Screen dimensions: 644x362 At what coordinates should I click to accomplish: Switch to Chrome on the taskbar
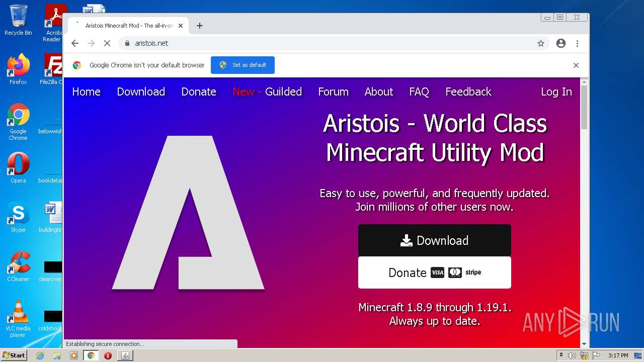point(91,355)
